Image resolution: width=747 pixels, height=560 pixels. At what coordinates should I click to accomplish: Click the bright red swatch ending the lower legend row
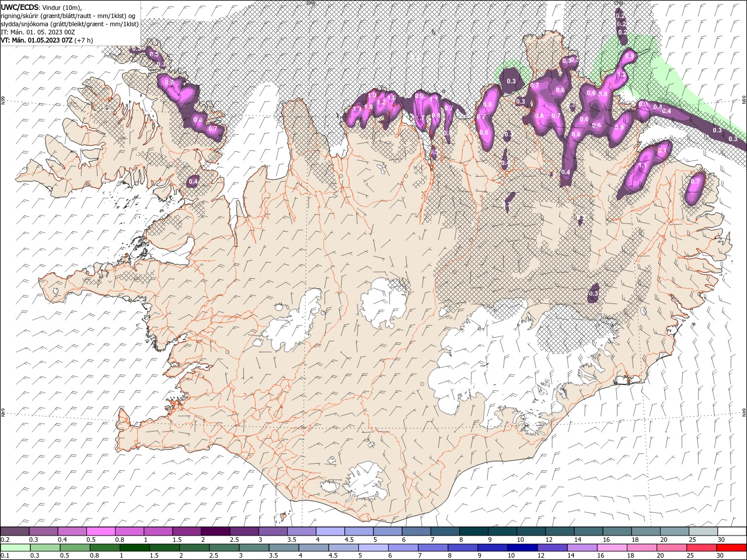(x=732, y=548)
